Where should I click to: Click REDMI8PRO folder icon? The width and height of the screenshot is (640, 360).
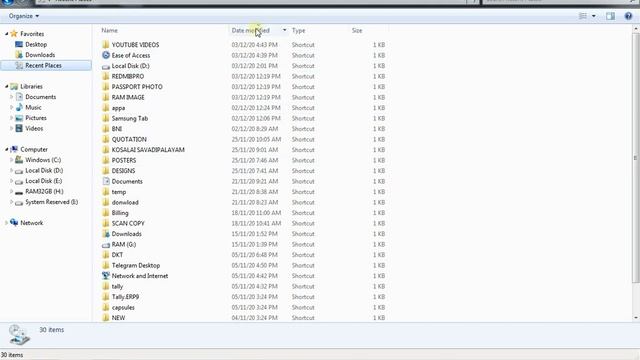coord(106,76)
